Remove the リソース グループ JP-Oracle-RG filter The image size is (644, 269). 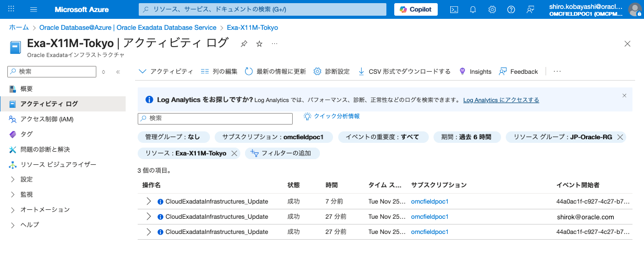pyautogui.click(x=620, y=137)
